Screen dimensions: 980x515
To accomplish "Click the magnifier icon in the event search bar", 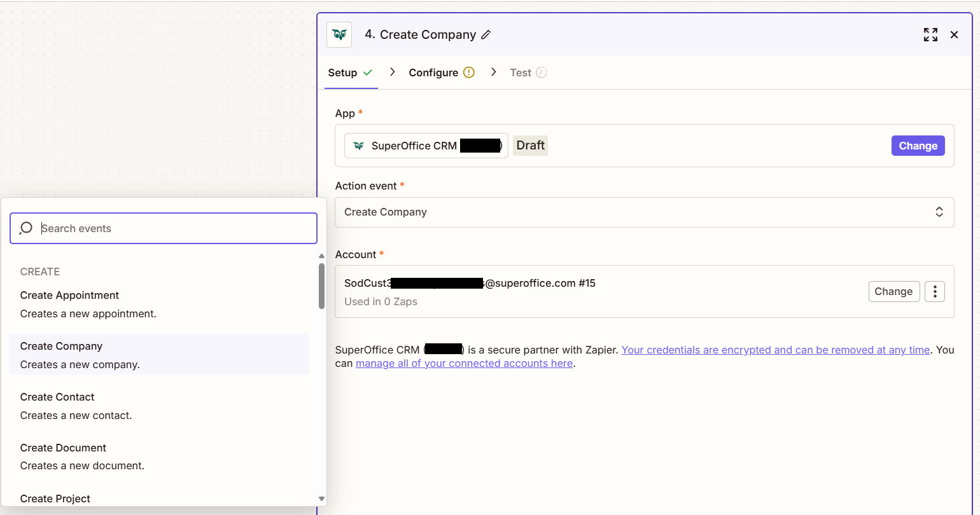I will (25, 228).
